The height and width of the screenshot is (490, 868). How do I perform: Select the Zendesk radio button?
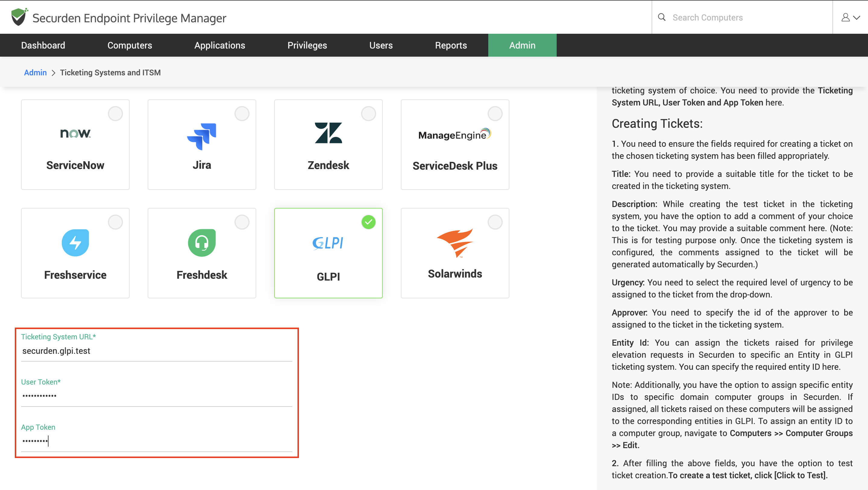click(x=369, y=114)
